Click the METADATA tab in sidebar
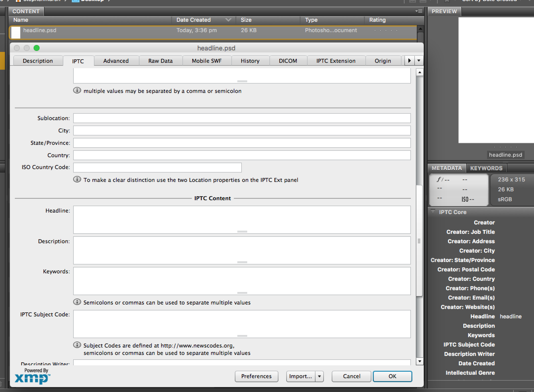 click(448, 168)
